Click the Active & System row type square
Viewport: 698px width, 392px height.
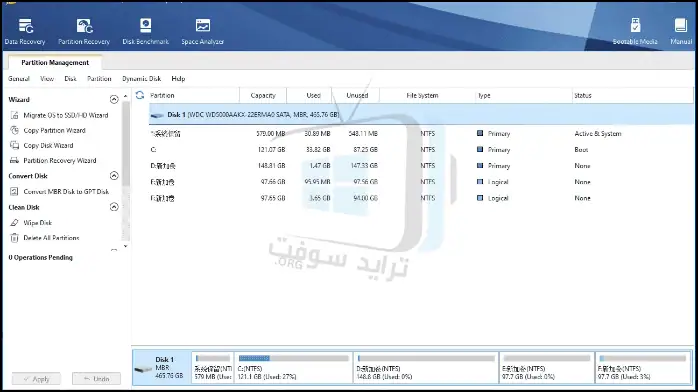coord(480,133)
